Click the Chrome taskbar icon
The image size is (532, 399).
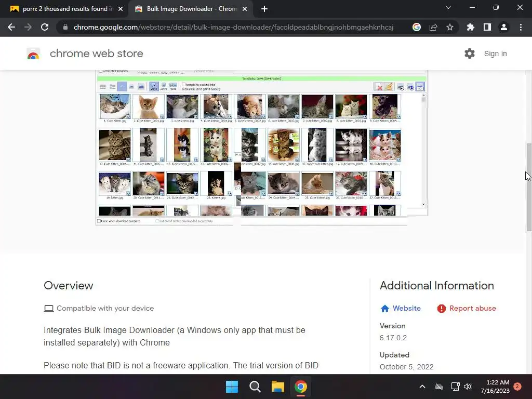pyautogui.click(x=301, y=387)
